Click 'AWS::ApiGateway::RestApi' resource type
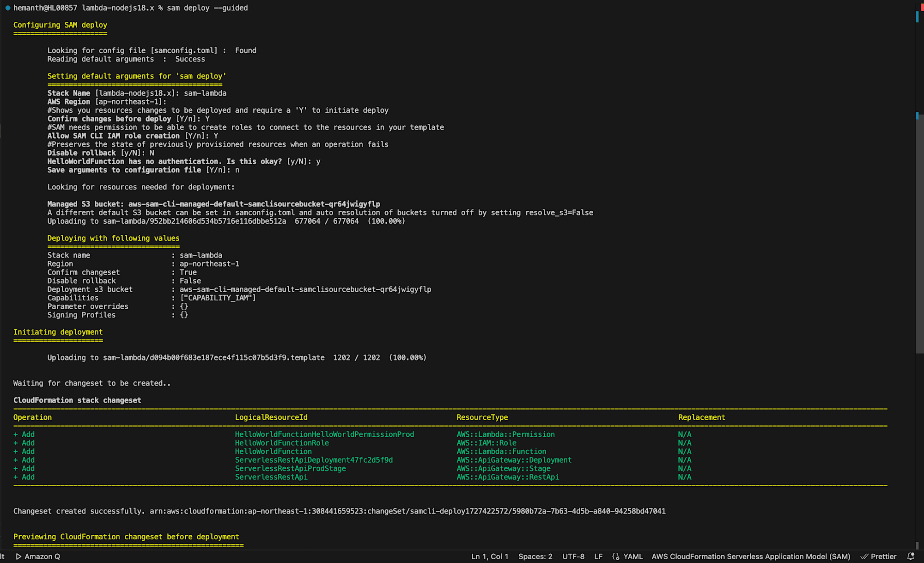Viewport: 924px width, 563px height. pyautogui.click(x=508, y=477)
